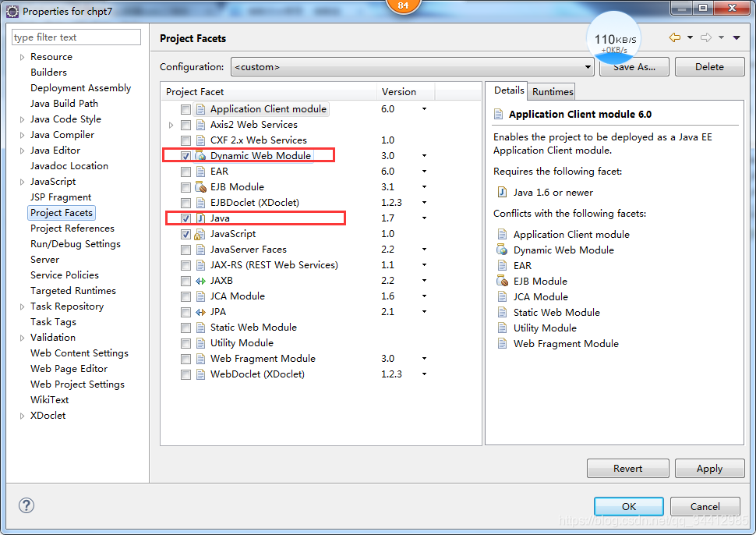This screenshot has height=535, width=756.
Task: Click the CXF 2.x Web Services icon
Action: [x=200, y=140]
